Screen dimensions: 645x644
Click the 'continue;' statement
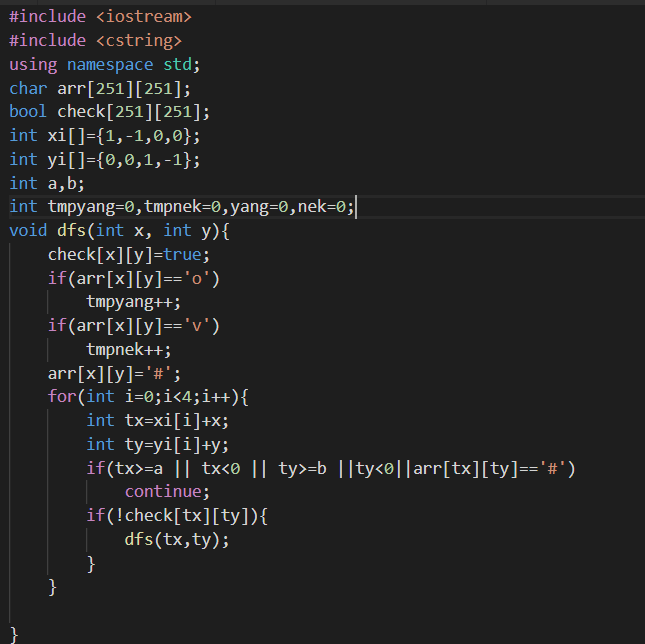(x=167, y=491)
